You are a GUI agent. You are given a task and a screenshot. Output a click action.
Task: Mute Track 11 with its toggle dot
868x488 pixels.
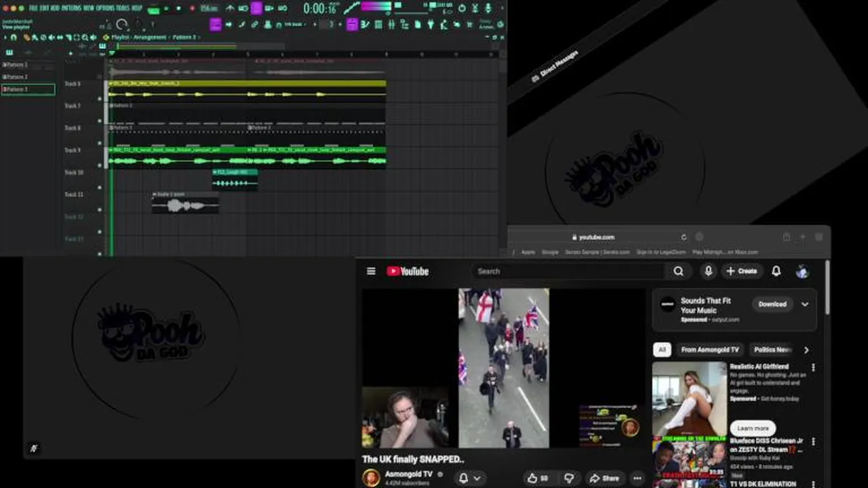(100, 209)
